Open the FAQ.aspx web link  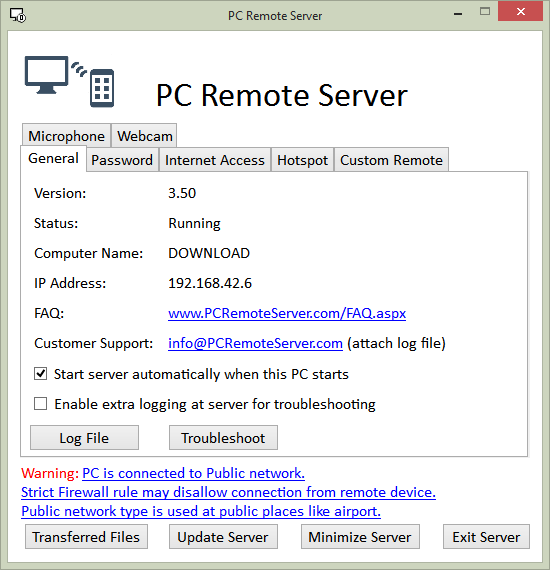[x=287, y=313]
